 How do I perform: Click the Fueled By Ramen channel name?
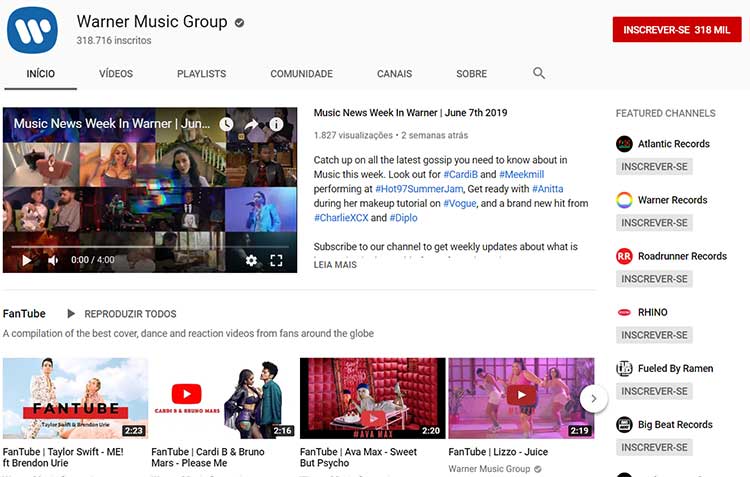[675, 368]
